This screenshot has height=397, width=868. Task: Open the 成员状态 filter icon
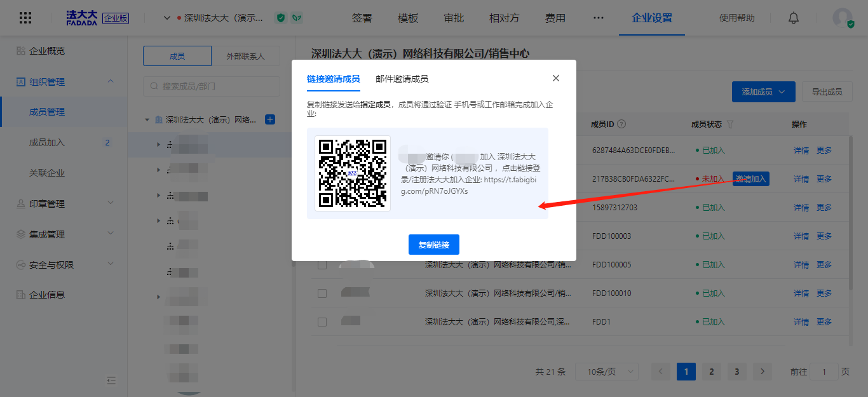tap(730, 124)
